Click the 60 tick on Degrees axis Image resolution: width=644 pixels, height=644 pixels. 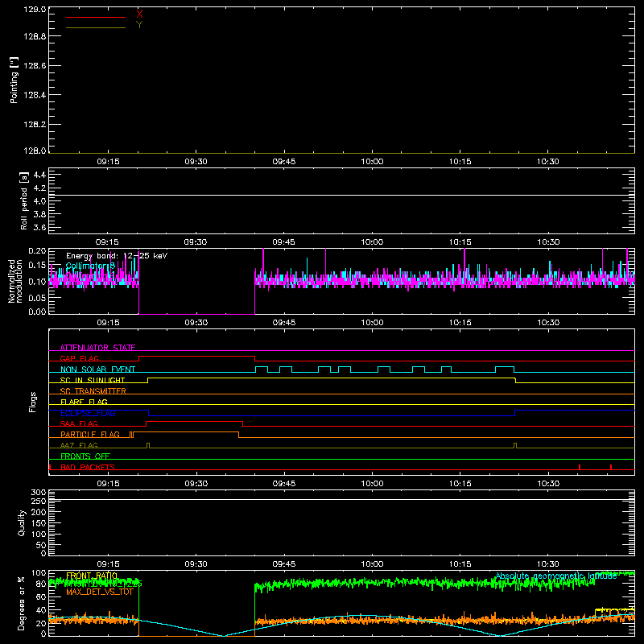[41, 597]
